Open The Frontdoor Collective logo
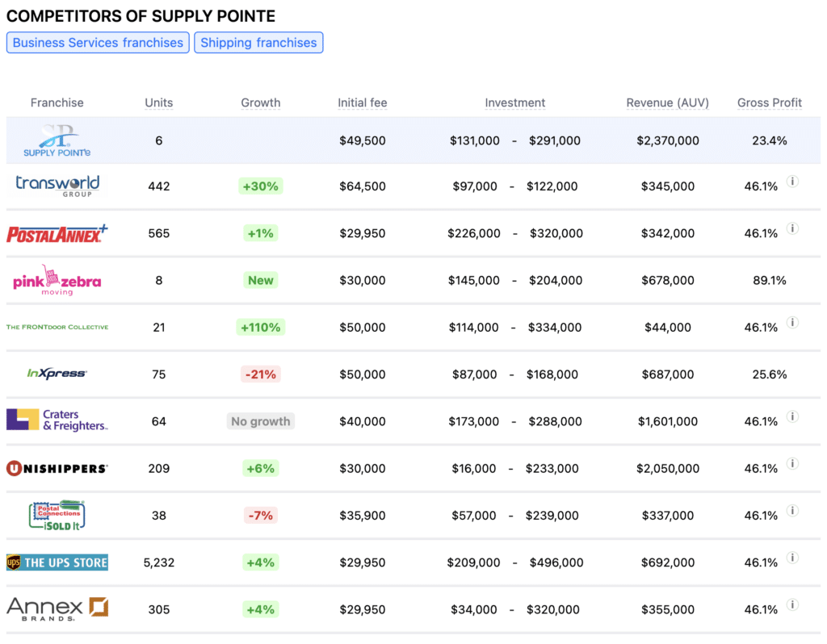827x644 pixels. point(57,328)
